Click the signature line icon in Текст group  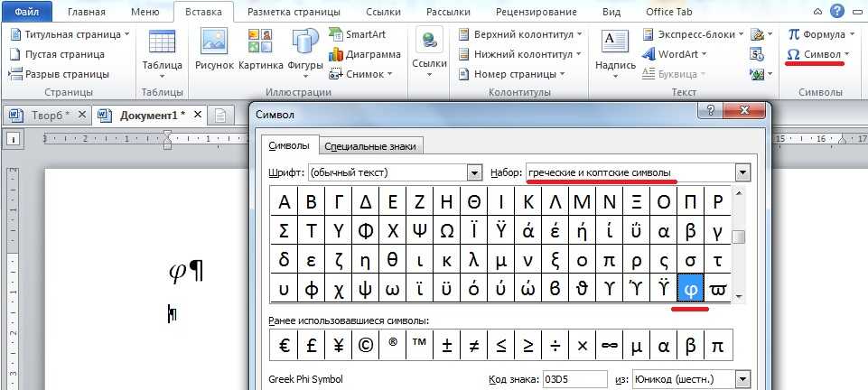point(761,34)
